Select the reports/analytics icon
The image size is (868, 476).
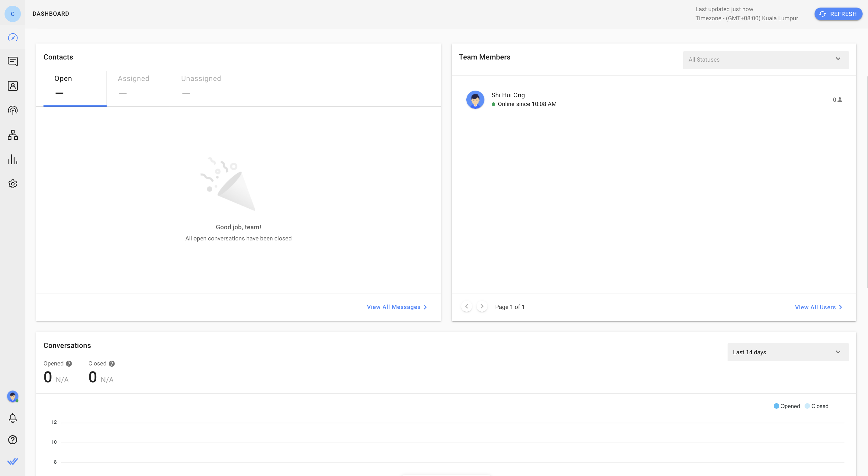[12, 159]
